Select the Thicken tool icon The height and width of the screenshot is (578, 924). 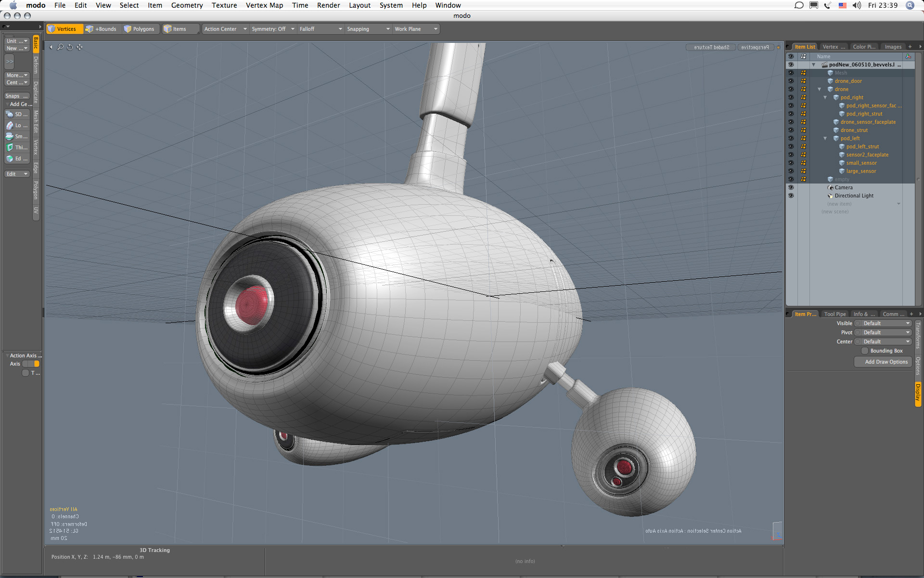[x=10, y=147]
